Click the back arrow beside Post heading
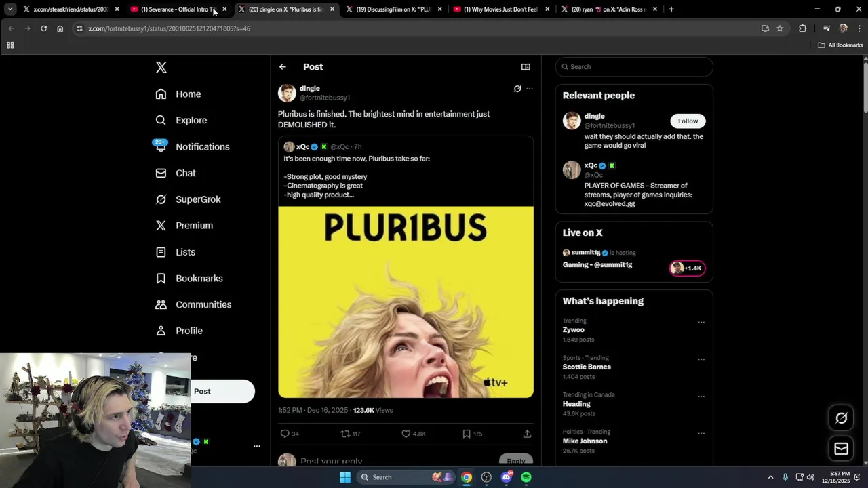 click(x=283, y=67)
